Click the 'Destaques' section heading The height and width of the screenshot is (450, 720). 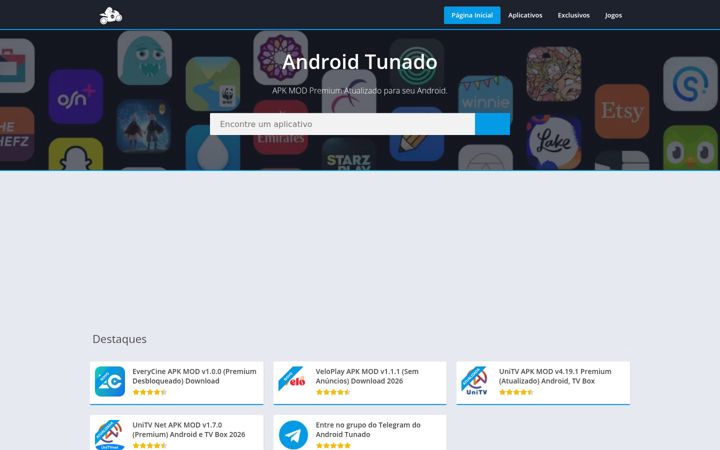click(x=119, y=339)
